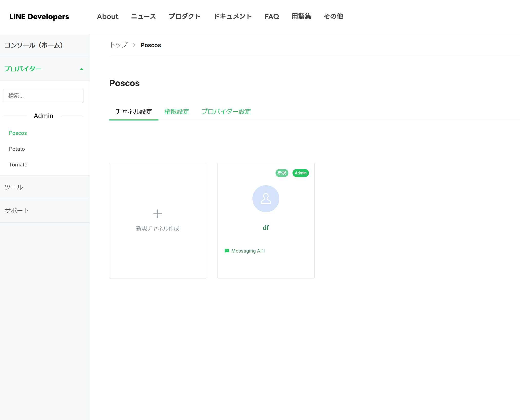Click the breadcrumb chevron separator
This screenshot has height=420, width=520.
134,45
